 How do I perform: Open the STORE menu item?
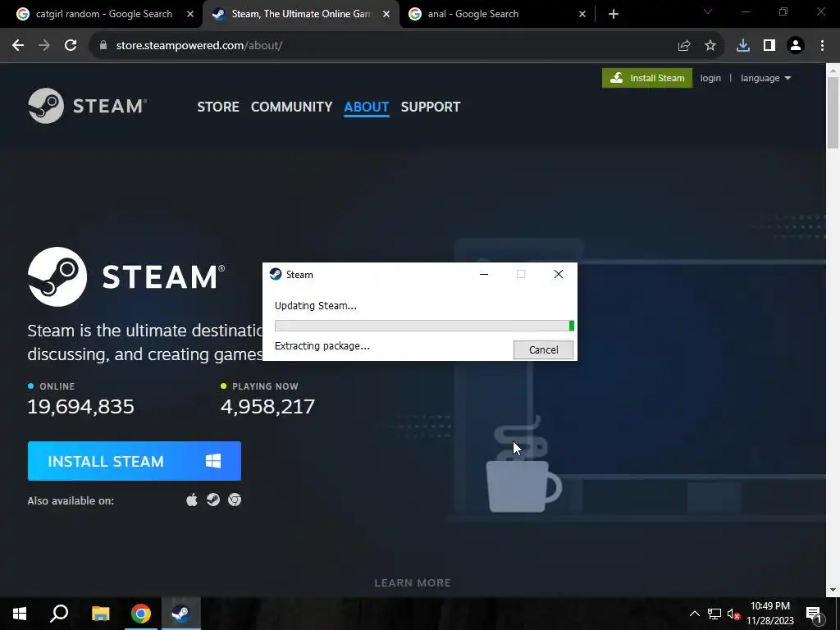[x=218, y=107]
